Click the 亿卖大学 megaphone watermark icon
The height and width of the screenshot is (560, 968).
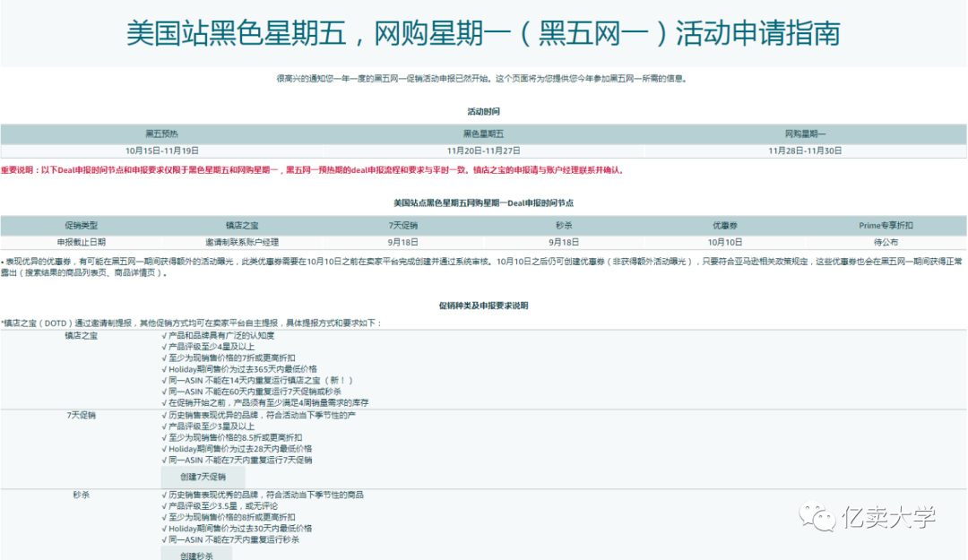click(x=818, y=516)
